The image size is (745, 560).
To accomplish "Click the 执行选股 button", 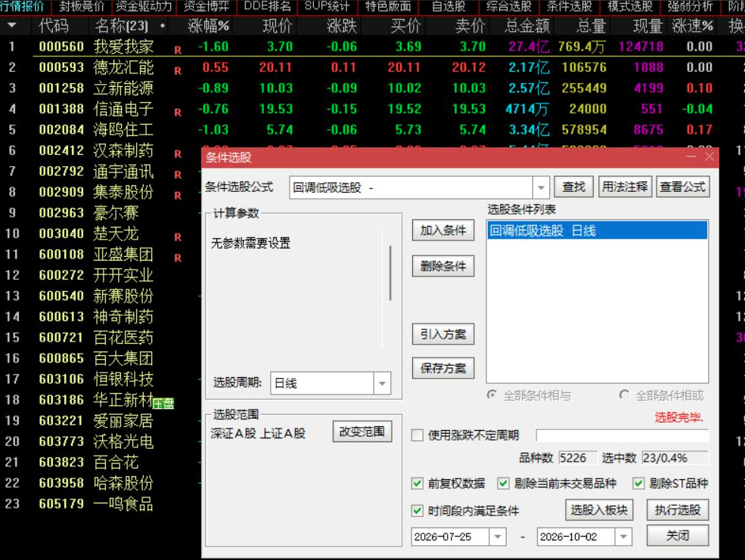I will click(678, 509).
